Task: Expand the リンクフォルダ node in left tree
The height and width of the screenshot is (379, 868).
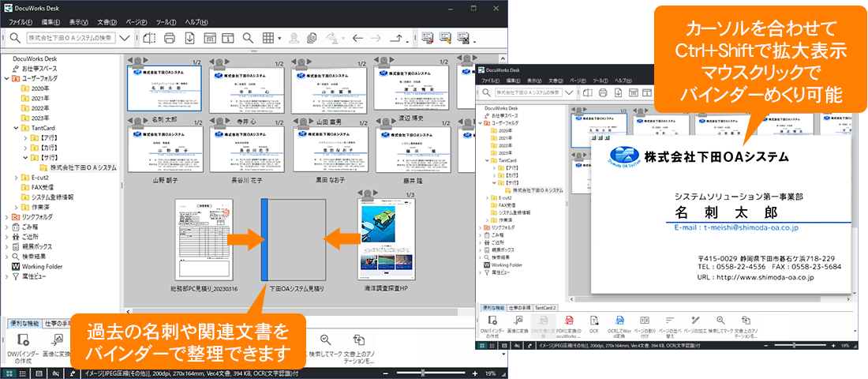Action: pyautogui.click(x=6, y=216)
